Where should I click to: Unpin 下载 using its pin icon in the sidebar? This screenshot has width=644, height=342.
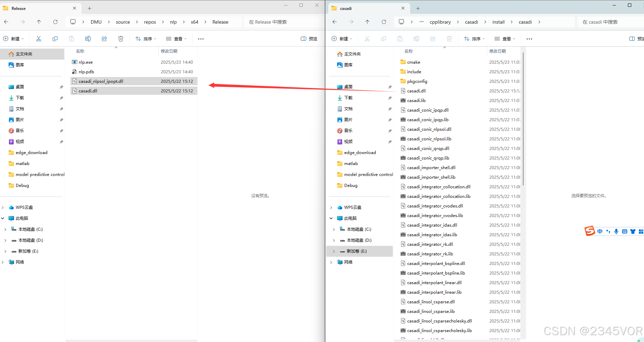coord(61,98)
